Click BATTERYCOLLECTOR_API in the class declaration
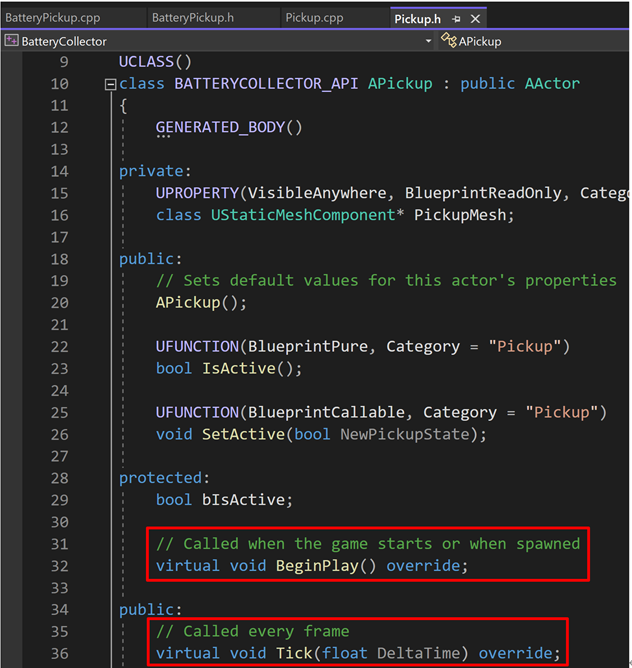Viewport: 632px width, 668px height. coord(266,84)
